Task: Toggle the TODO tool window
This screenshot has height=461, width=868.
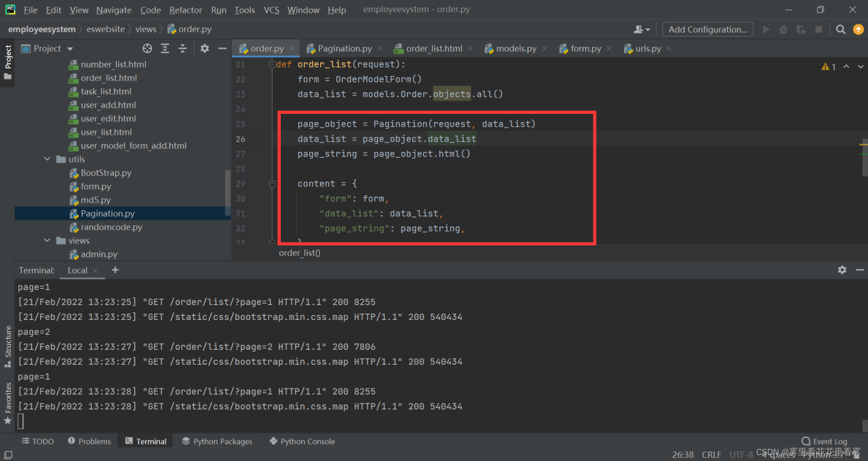Action: (x=37, y=441)
